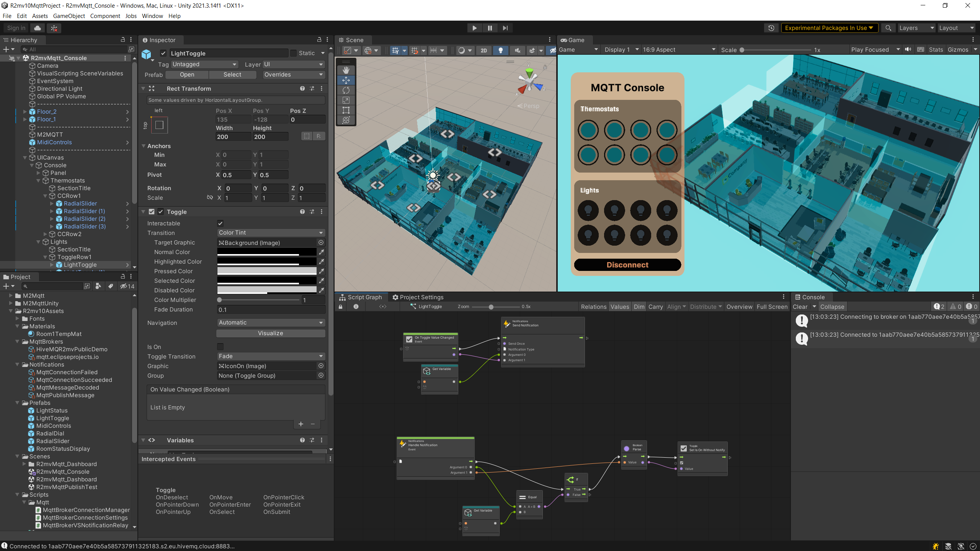
Task: Enable the Static checkbox
Action: click(x=293, y=53)
